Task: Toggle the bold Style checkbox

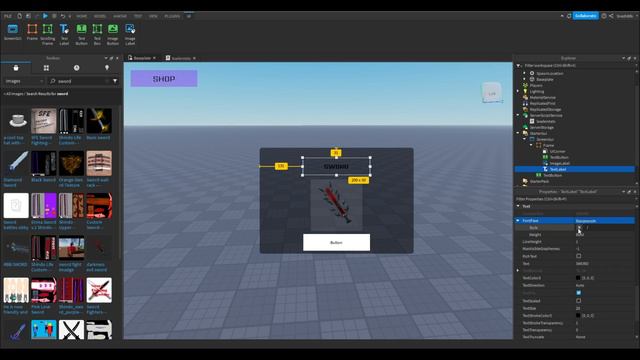Action: pos(579,228)
